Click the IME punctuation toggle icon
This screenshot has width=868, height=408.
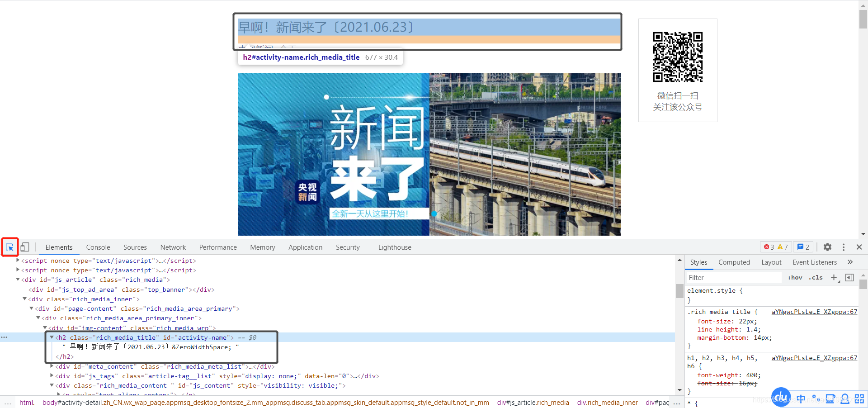816,399
